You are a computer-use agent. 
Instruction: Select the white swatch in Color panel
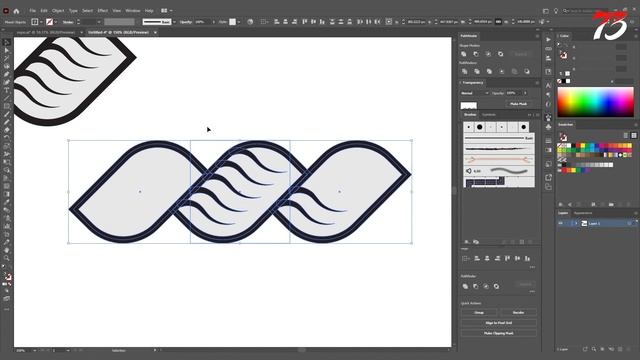coord(568,81)
